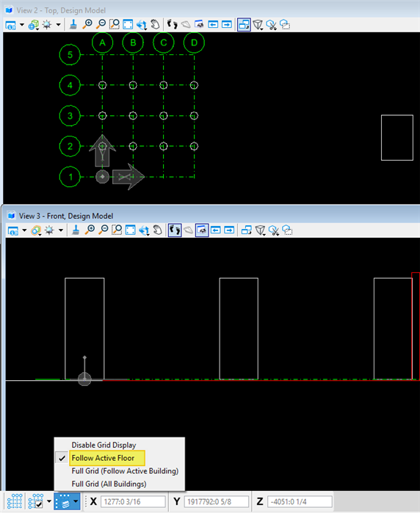The width and height of the screenshot is (420, 513).
Task: Expand View Attributes dropdown arrow in View 2
Action: [21, 24]
